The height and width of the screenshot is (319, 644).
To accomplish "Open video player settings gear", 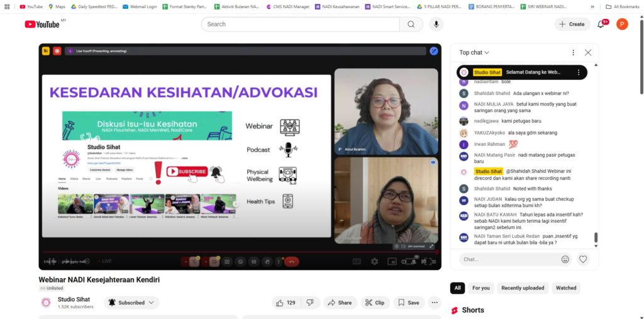I will coord(375,261).
